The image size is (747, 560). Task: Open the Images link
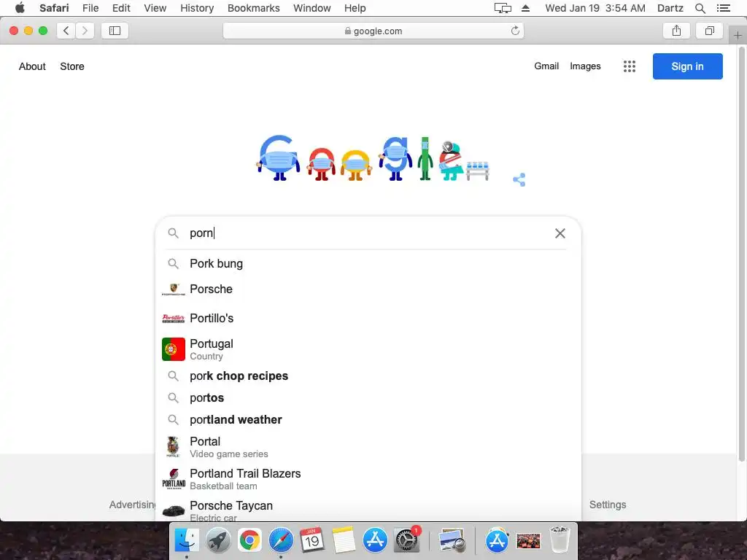click(585, 66)
